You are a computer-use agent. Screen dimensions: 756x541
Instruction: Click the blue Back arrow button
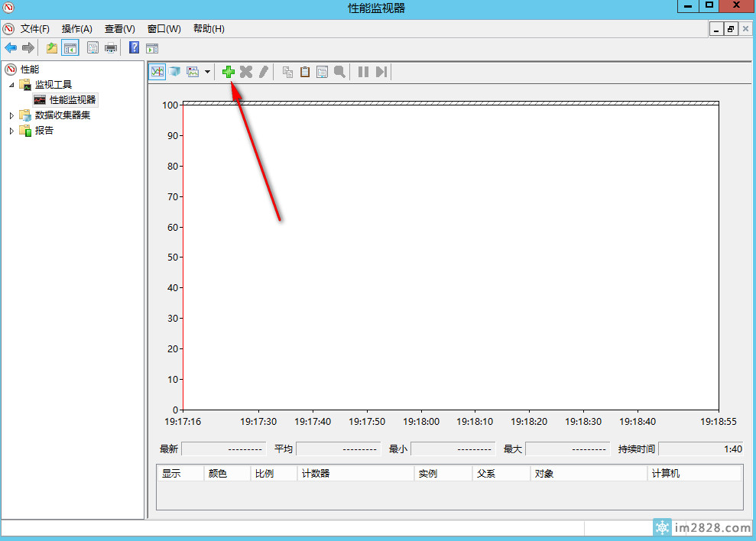[x=11, y=48]
